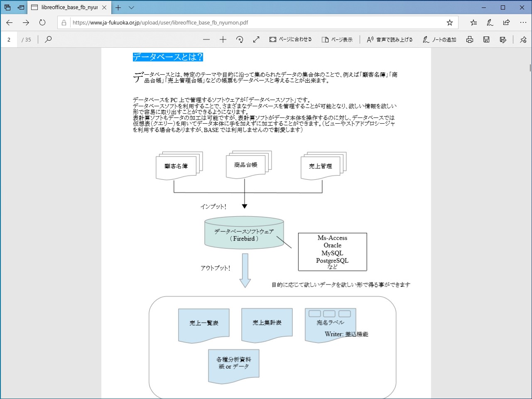Viewport: 532px width, 399px height.
Task: Open the document search magnifier
Action: coord(48,39)
